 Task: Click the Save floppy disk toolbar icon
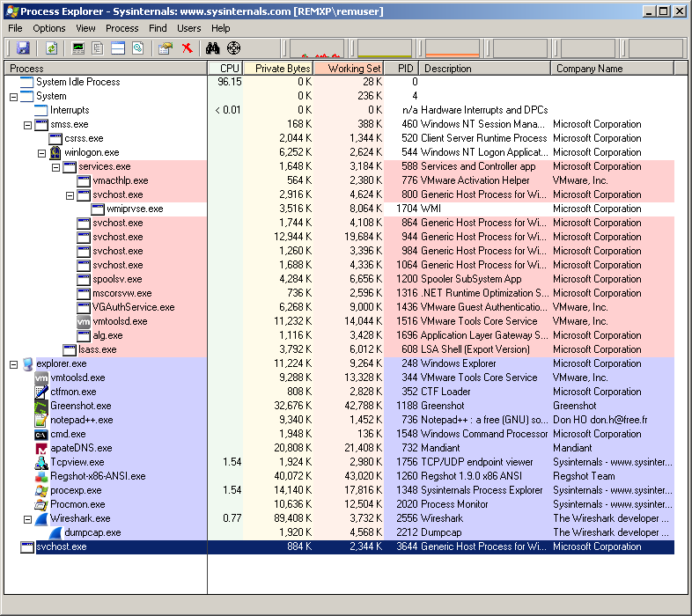[23, 48]
